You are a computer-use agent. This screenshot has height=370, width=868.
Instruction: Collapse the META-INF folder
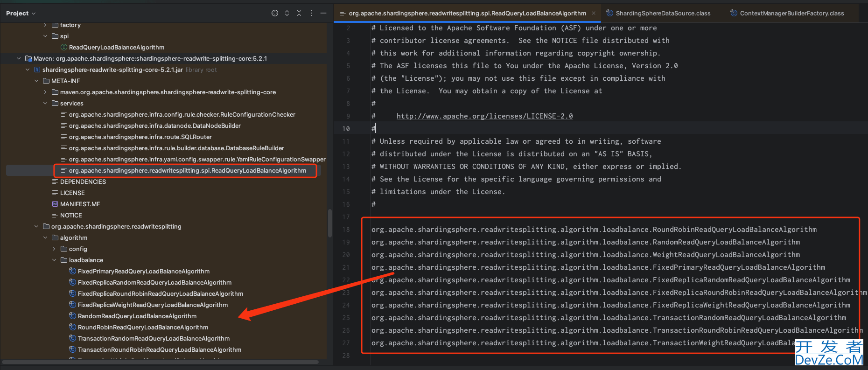[x=36, y=81]
